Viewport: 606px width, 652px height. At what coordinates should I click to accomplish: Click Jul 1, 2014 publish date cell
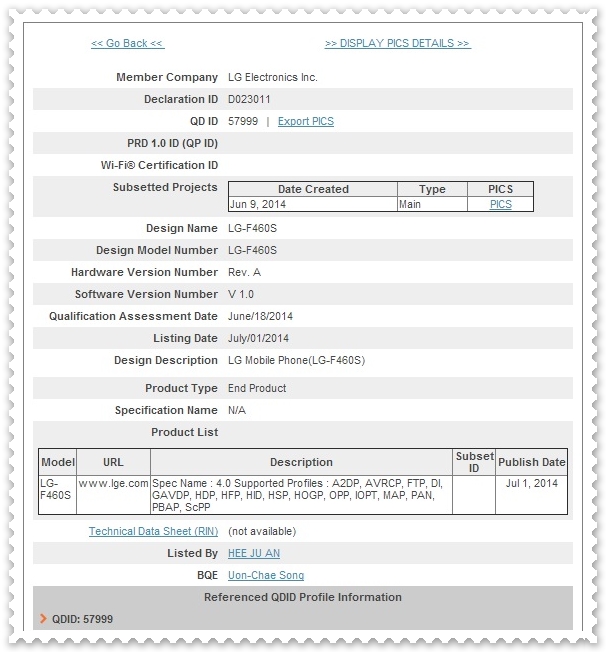pyautogui.click(x=531, y=495)
